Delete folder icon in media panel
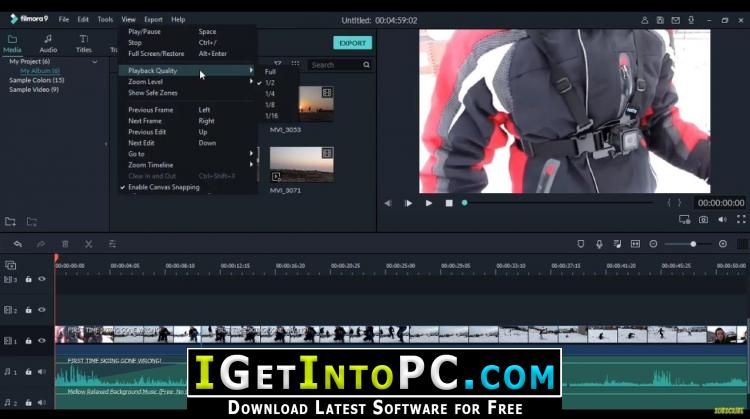The height and width of the screenshot is (419, 750). (32, 221)
